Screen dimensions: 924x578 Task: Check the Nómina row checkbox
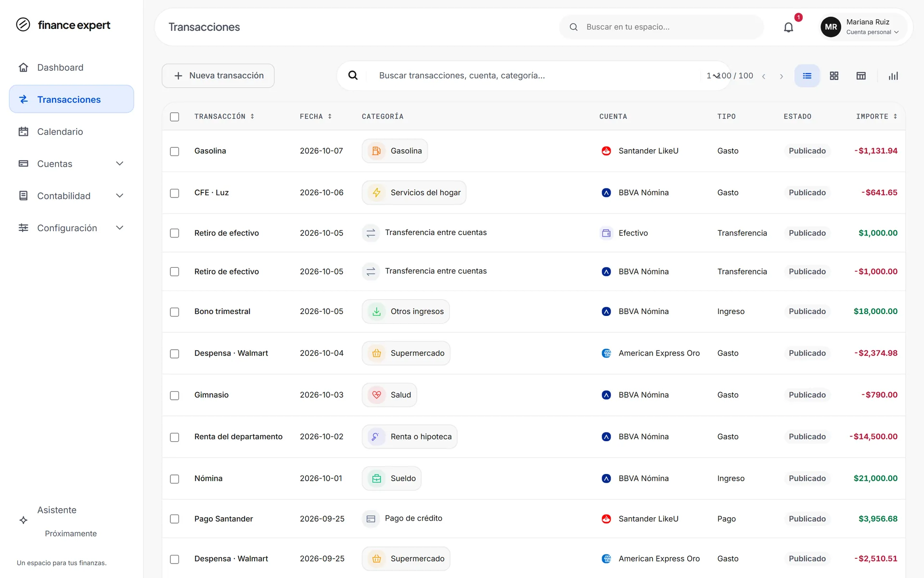(x=175, y=479)
